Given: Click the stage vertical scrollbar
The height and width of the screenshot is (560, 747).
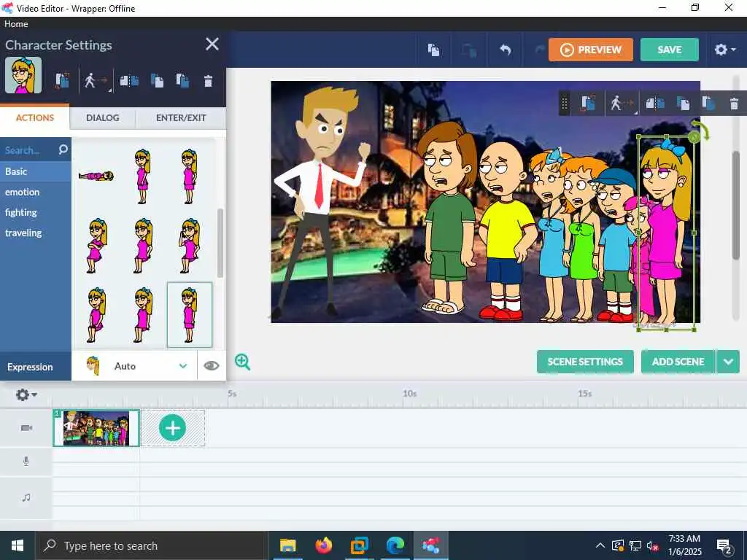Looking at the screenshot, I should tap(736, 205).
